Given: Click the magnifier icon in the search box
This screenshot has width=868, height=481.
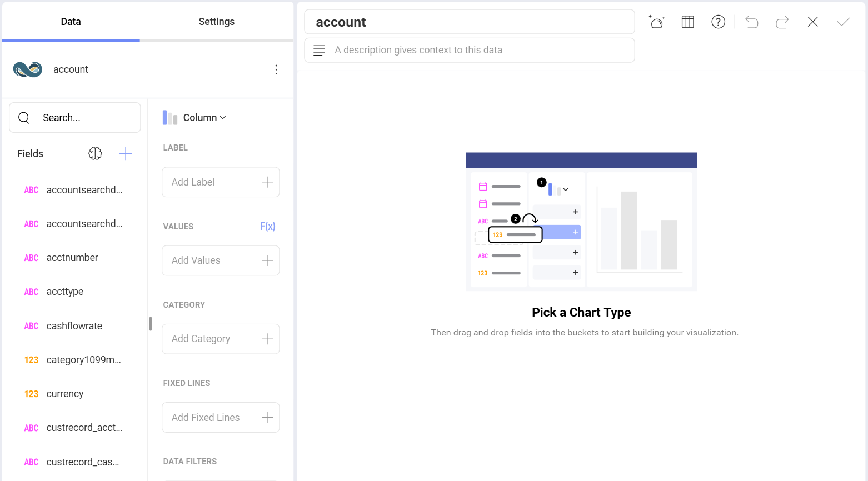Looking at the screenshot, I should 23,117.
